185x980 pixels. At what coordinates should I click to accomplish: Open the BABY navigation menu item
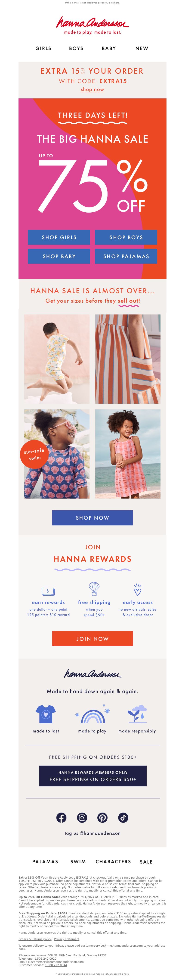pos(109,48)
